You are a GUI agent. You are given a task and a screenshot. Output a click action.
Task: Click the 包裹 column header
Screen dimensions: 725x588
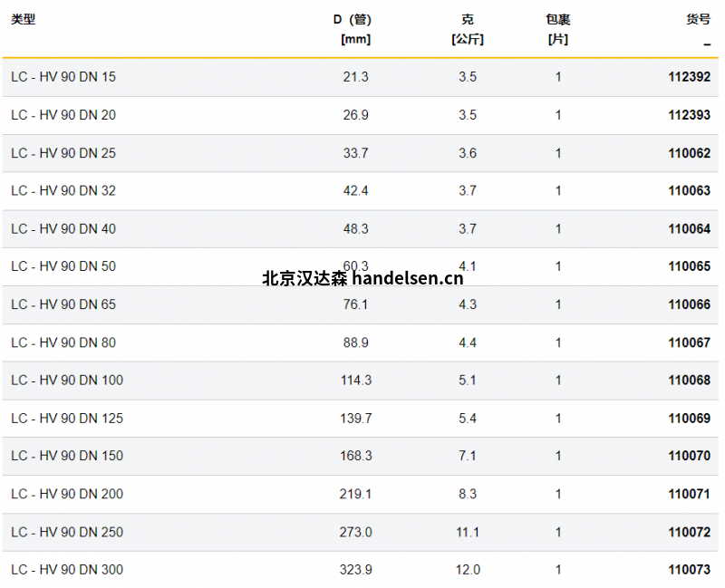[x=558, y=19]
